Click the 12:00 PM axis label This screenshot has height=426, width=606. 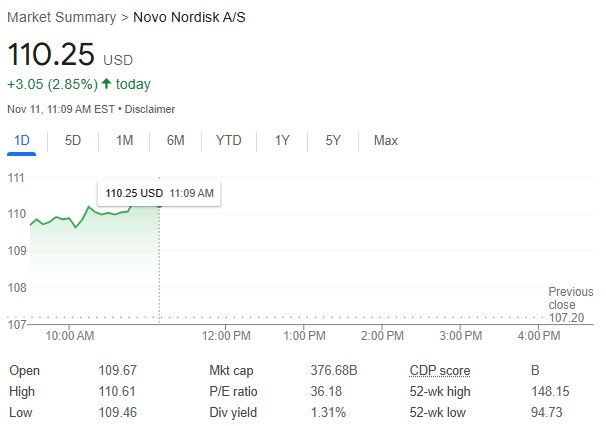226,336
